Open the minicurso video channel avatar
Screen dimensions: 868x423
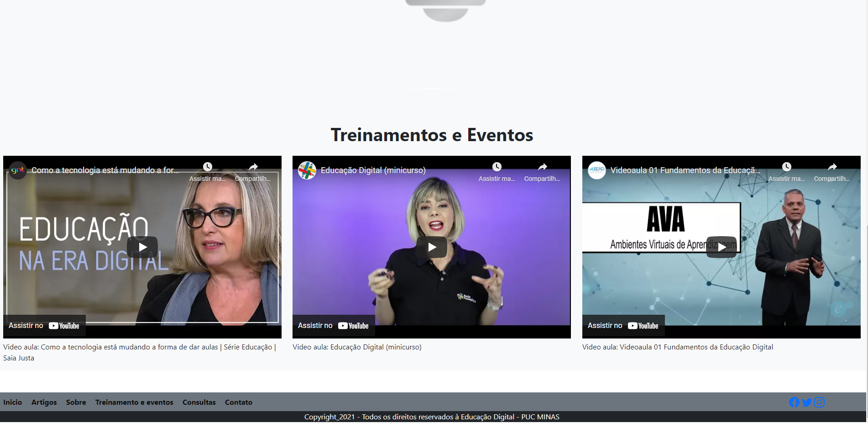307,170
